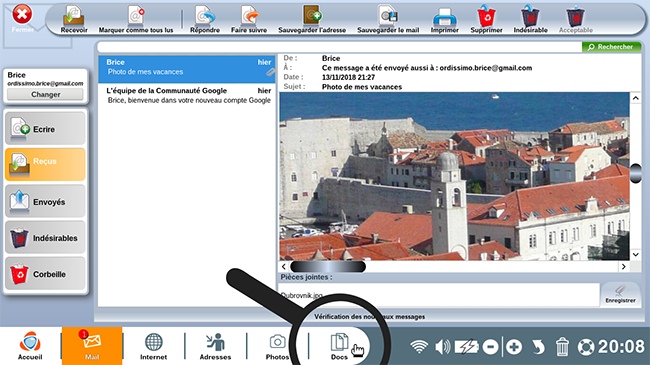Screen dimensions: 650x365
Task: Click the battery charging icon
Action: (x=467, y=347)
